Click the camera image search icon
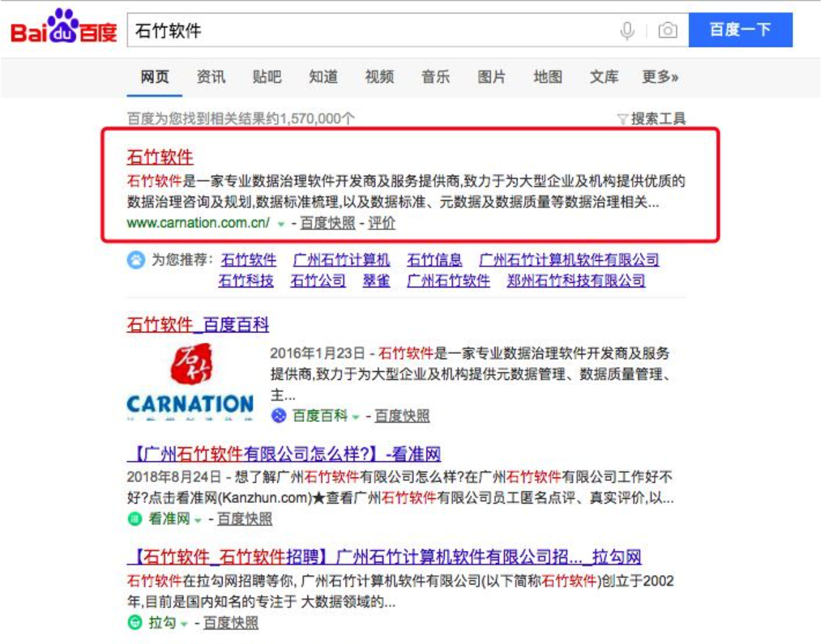Screen dimensions: 821x644 point(667,31)
